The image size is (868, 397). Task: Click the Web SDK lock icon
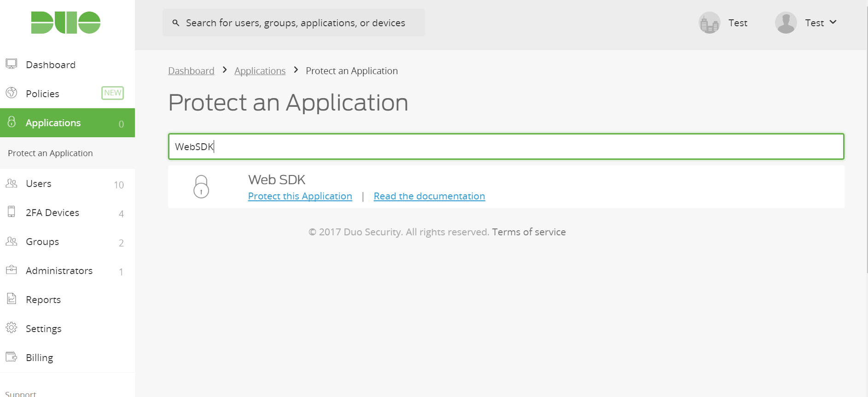(201, 187)
